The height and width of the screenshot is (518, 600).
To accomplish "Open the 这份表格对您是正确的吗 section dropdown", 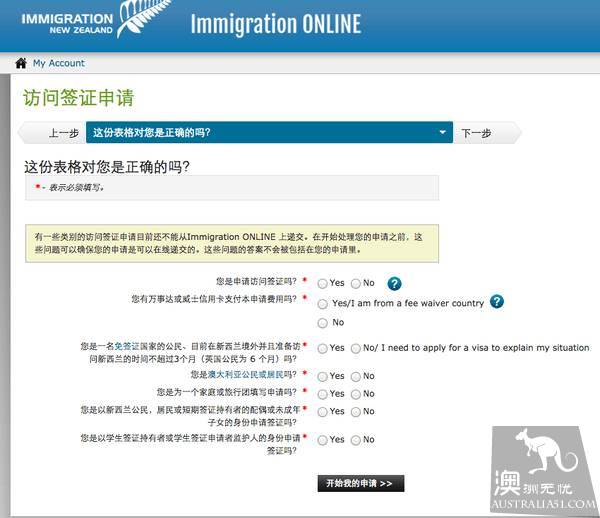I will coord(269,132).
